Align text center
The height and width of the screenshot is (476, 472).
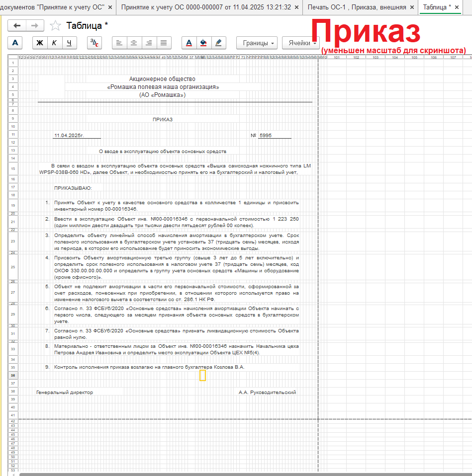[x=134, y=43]
